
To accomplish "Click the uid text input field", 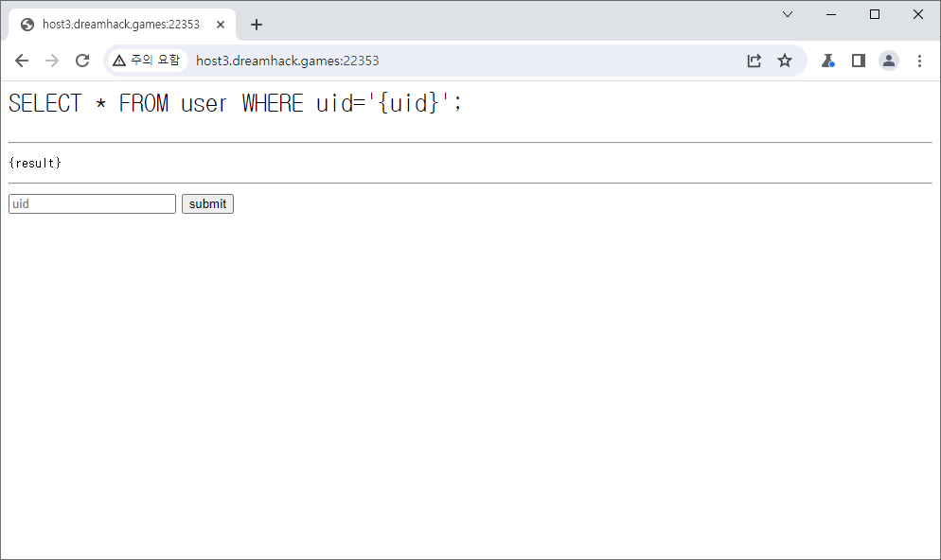I will (92, 203).
